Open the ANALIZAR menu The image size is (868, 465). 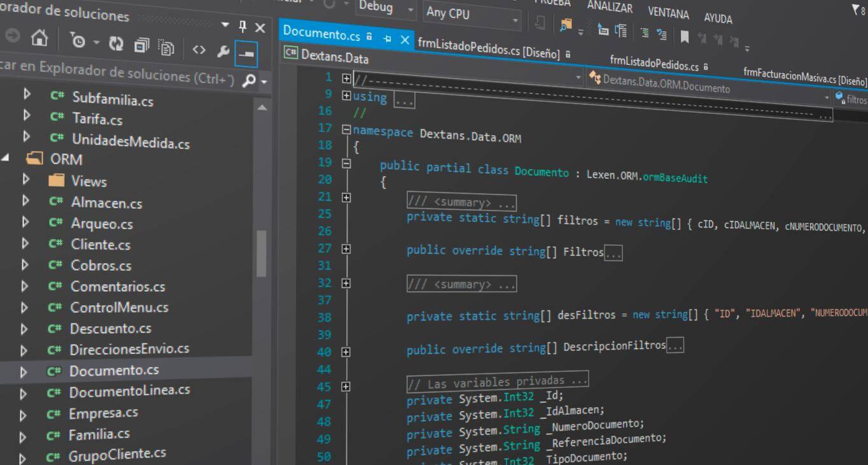[x=610, y=6]
